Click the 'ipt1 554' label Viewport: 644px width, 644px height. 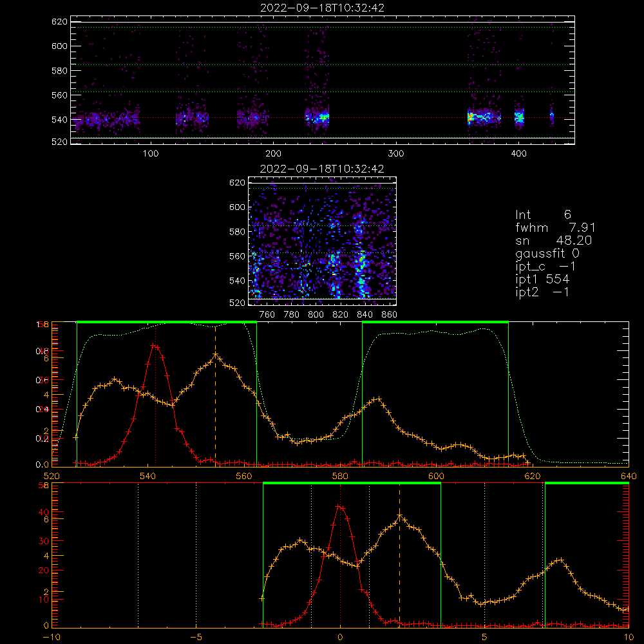(x=542, y=279)
